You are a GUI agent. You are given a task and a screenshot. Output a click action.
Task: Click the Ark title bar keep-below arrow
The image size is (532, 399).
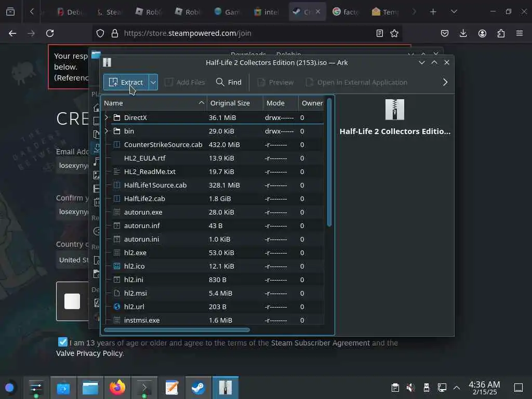(422, 62)
